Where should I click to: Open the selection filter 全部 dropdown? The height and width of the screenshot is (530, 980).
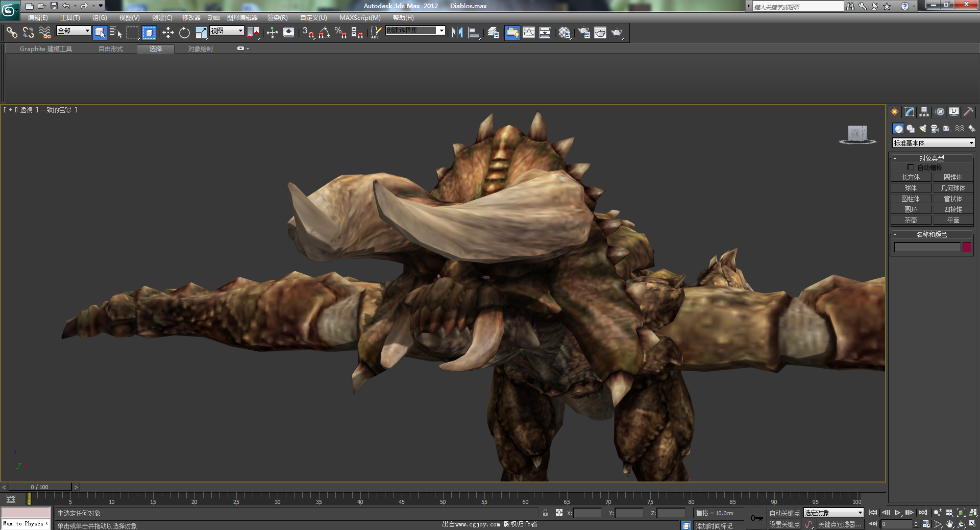73,31
